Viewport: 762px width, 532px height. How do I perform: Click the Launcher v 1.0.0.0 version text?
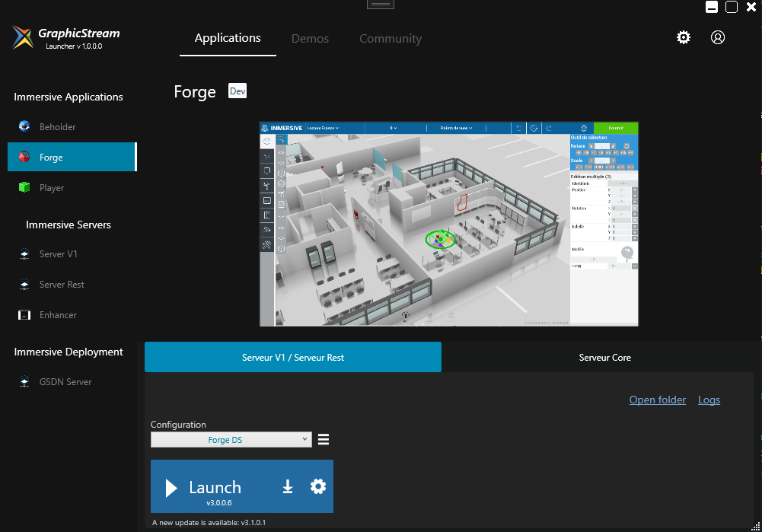(74, 46)
